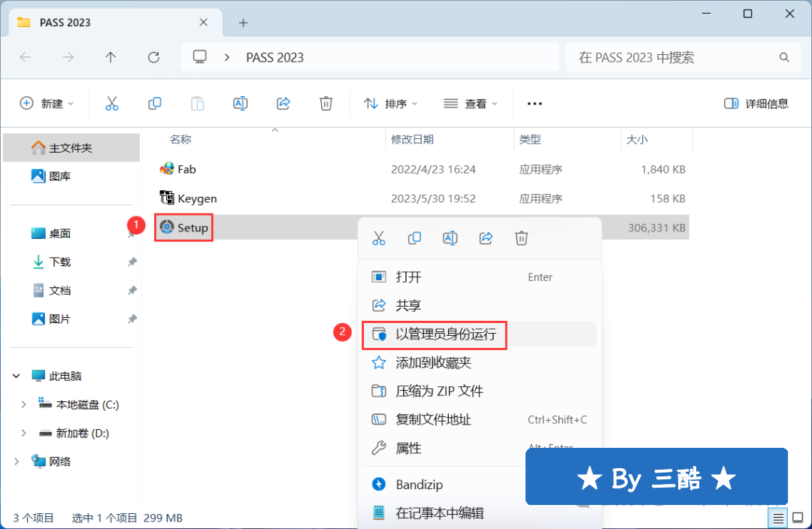Click the search magnifier icon
812x529 pixels.
click(784, 57)
